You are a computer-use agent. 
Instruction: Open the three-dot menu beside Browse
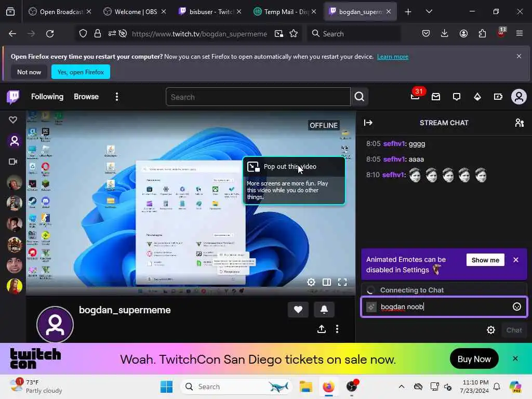click(x=117, y=97)
